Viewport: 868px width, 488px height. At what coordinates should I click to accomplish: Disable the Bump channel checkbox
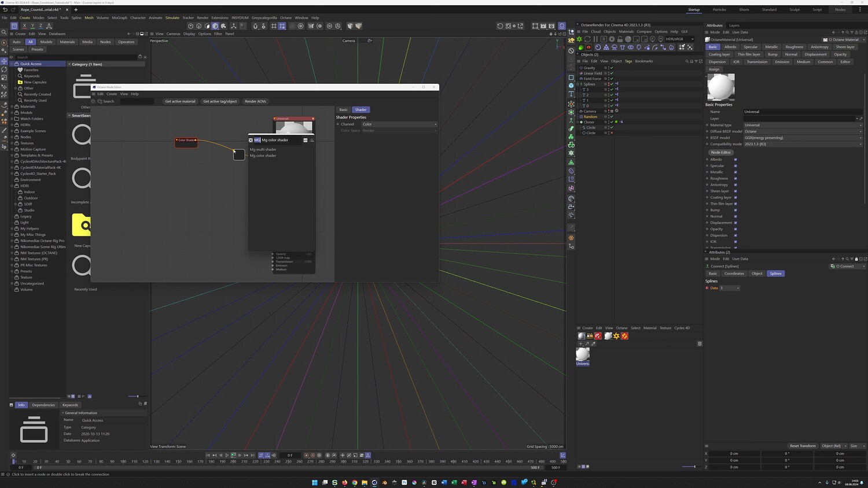coord(735,210)
